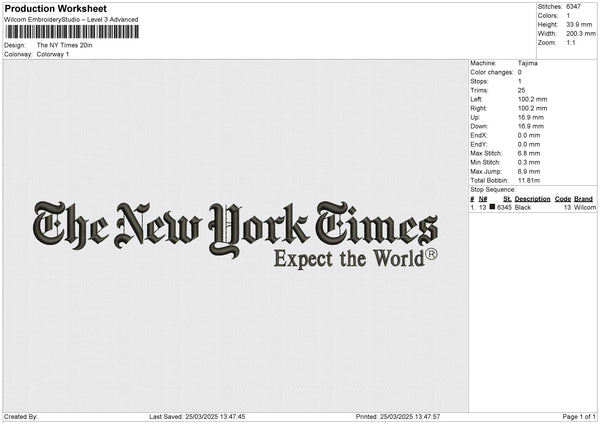Click the black color swatch in Stop Sequence
The image size is (600, 424).
(492, 207)
